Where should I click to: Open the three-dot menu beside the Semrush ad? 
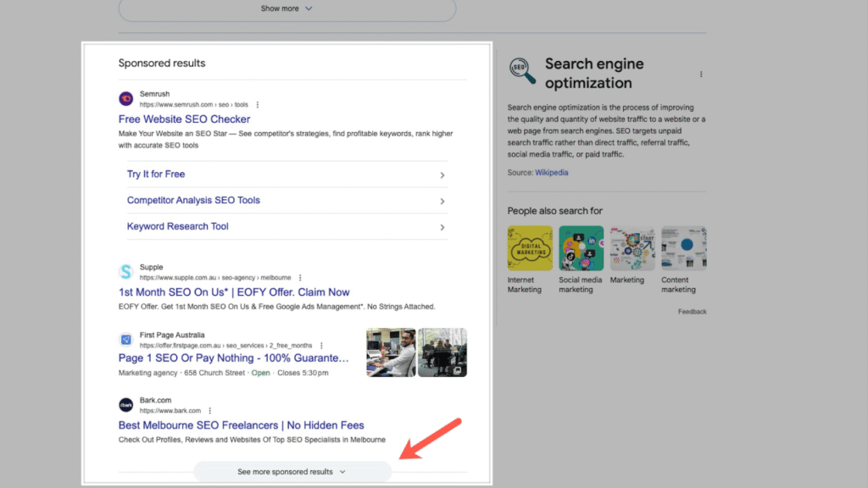point(257,103)
